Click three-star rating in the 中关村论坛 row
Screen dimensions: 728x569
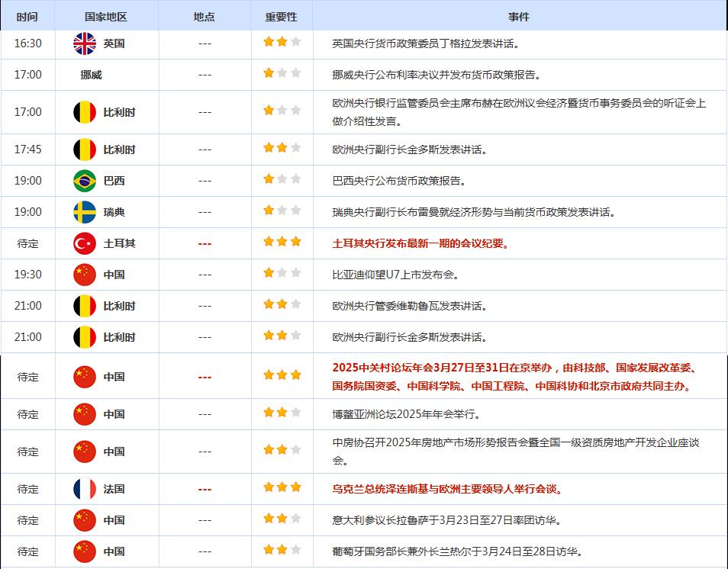coord(282,375)
